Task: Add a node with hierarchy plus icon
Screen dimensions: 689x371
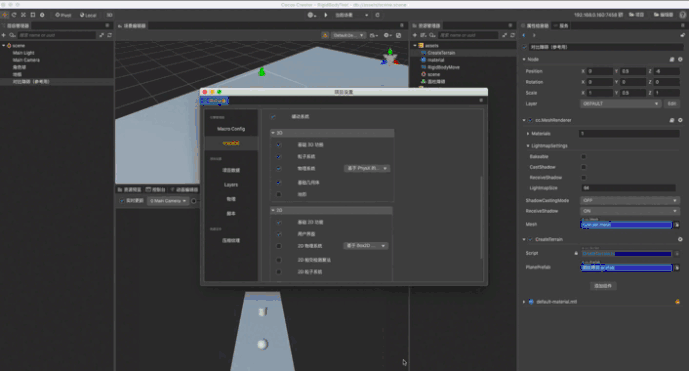Action: coord(4,35)
